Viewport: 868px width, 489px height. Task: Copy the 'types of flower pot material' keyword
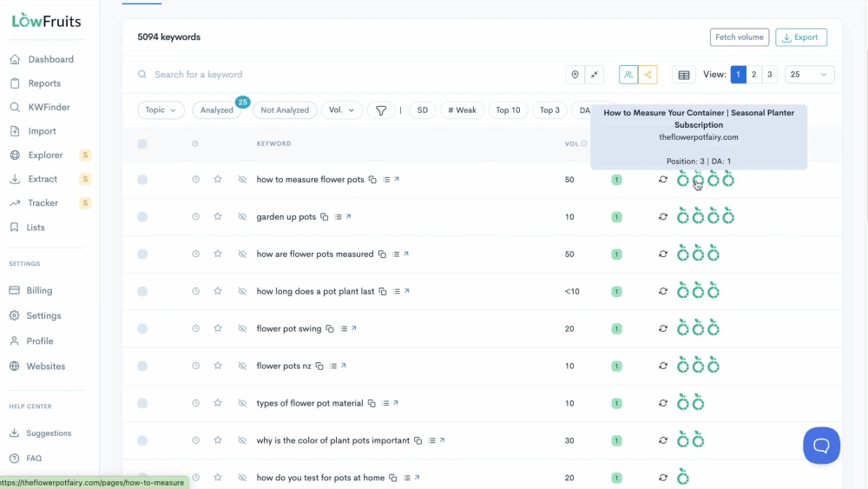[x=372, y=403]
